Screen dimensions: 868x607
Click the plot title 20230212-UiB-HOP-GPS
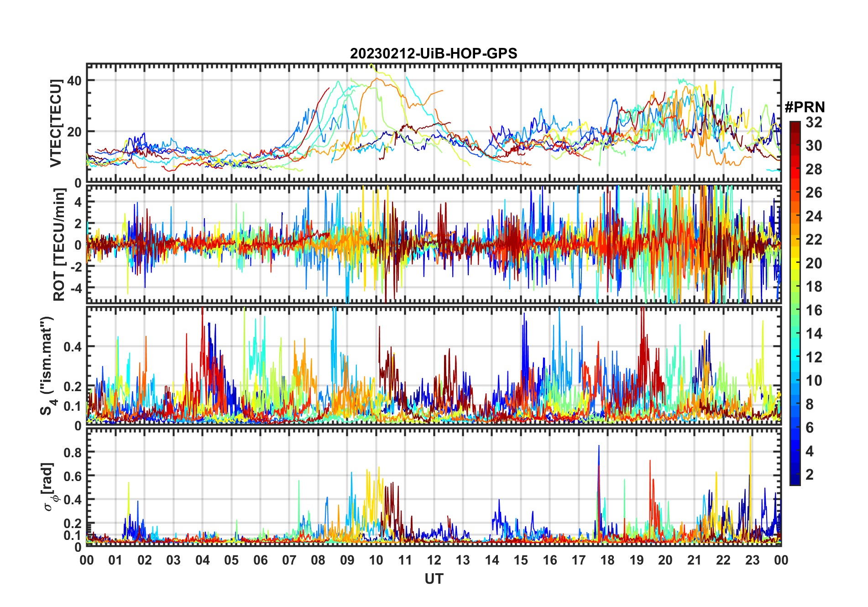[x=434, y=53]
